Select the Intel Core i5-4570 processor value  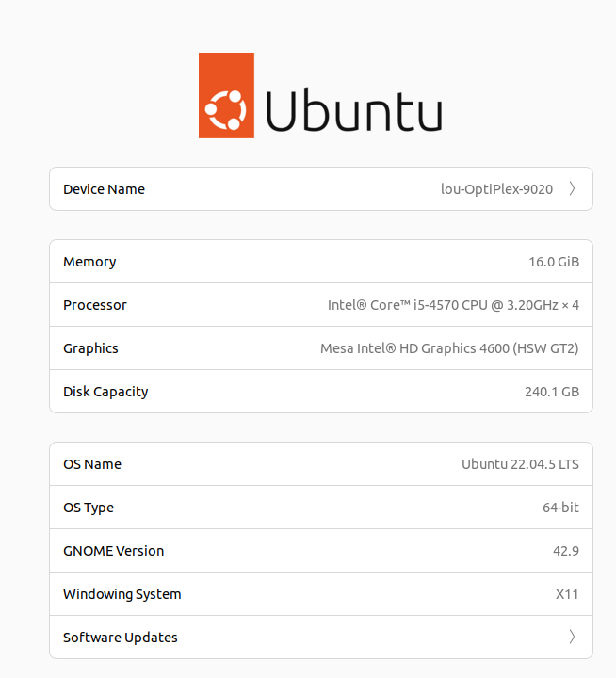[x=453, y=305]
